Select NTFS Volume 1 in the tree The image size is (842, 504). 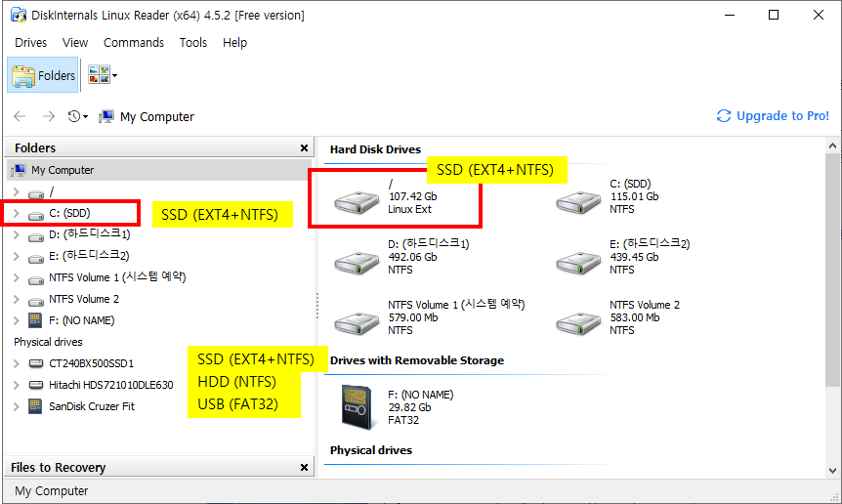pyautogui.click(x=117, y=277)
